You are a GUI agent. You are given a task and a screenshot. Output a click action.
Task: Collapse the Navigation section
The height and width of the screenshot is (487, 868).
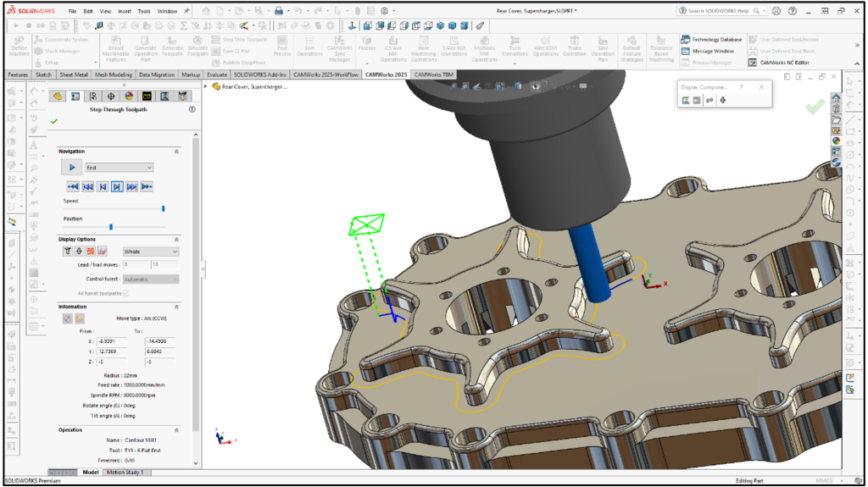(x=176, y=151)
